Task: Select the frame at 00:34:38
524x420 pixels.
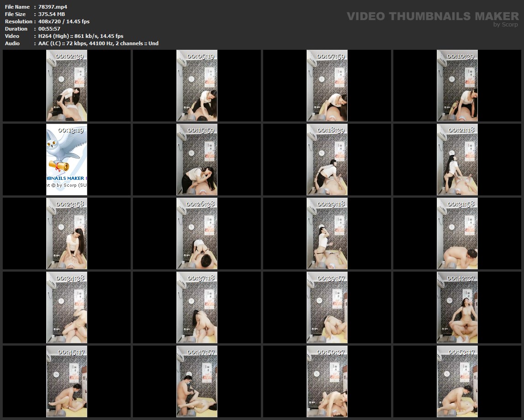Action: pos(67,307)
